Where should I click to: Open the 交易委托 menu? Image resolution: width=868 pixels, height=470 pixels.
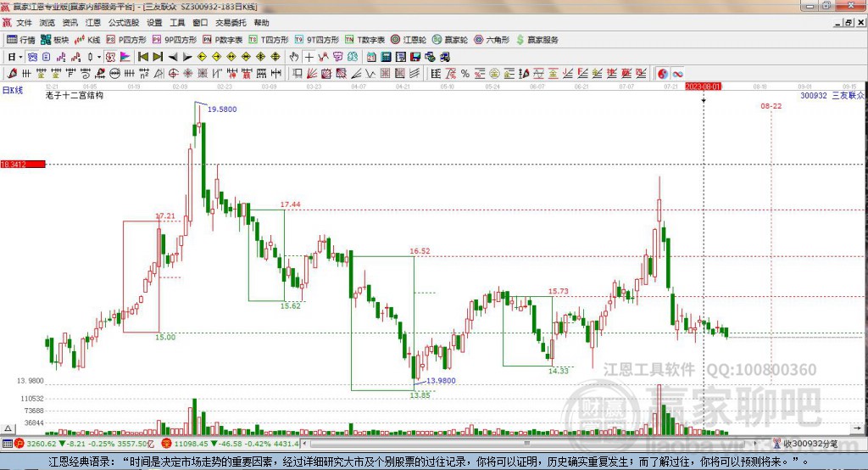pyautogui.click(x=231, y=23)
